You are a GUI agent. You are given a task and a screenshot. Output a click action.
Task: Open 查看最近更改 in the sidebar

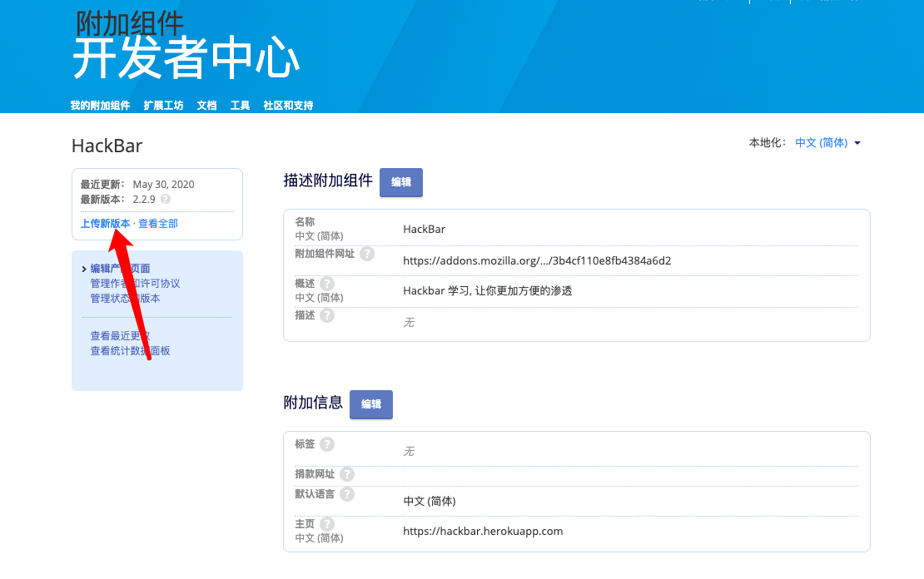coord(120,336)
